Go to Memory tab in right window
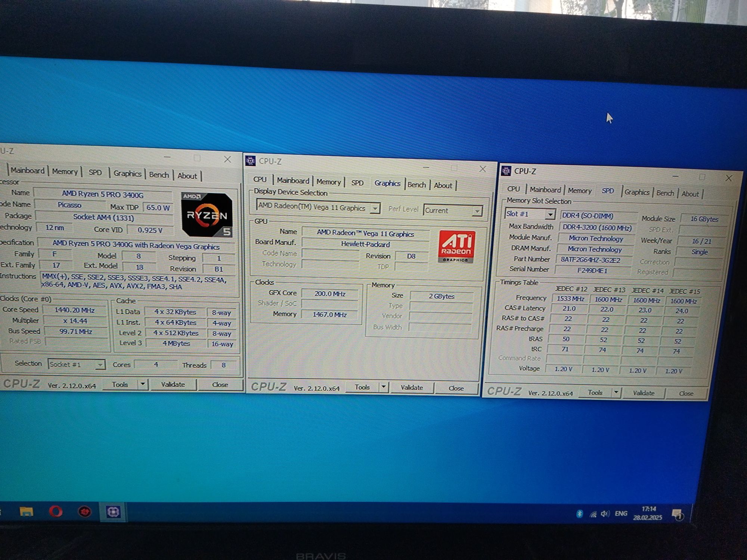 pyautogui.click(x=580, y=191)
